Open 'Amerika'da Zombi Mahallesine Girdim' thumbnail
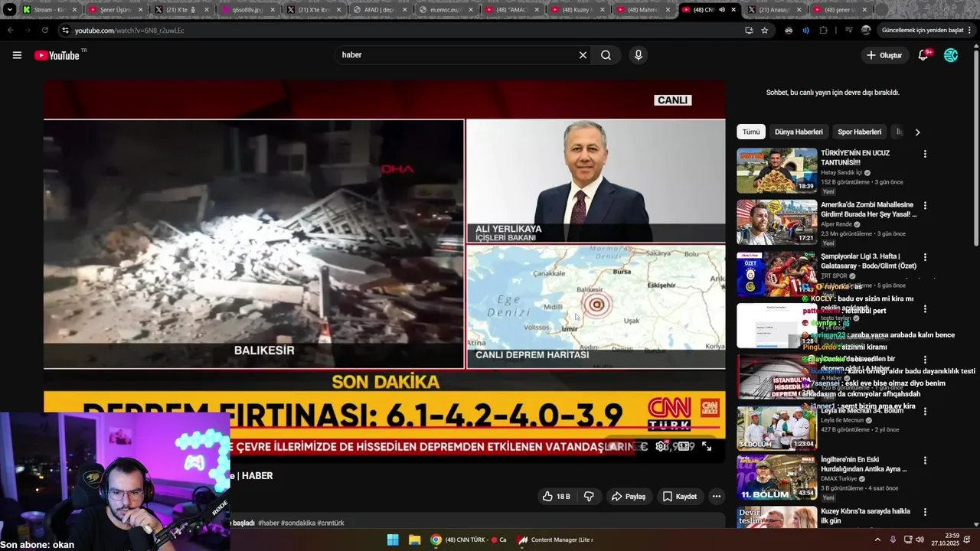The height and width of the screenshot is (551, 980). [x=776, y=222]
